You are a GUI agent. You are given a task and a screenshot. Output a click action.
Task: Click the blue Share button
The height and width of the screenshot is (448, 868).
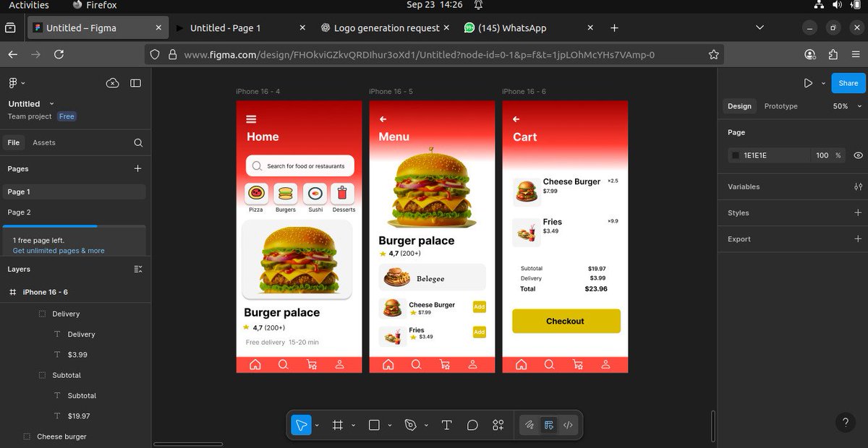[x=848, y=83]
